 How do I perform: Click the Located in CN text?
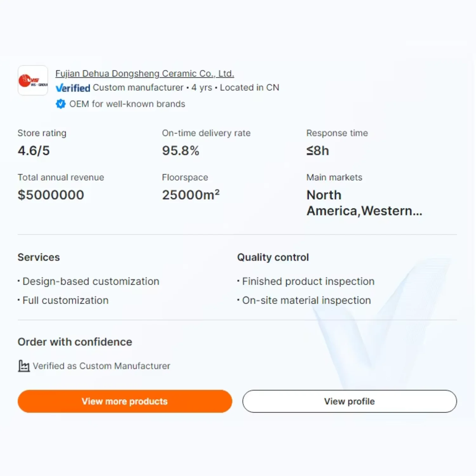pos(249,88)
